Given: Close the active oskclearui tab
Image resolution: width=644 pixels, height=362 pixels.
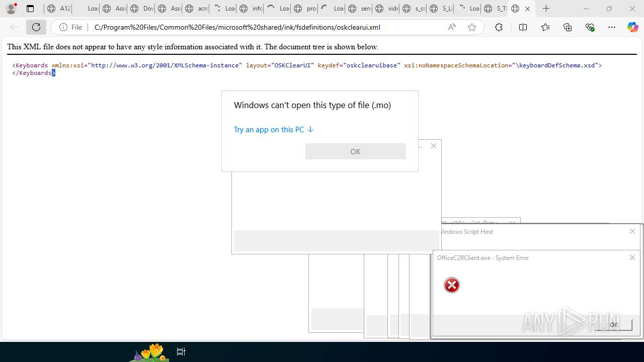Looking at the screenshot, I should [527, 9].
